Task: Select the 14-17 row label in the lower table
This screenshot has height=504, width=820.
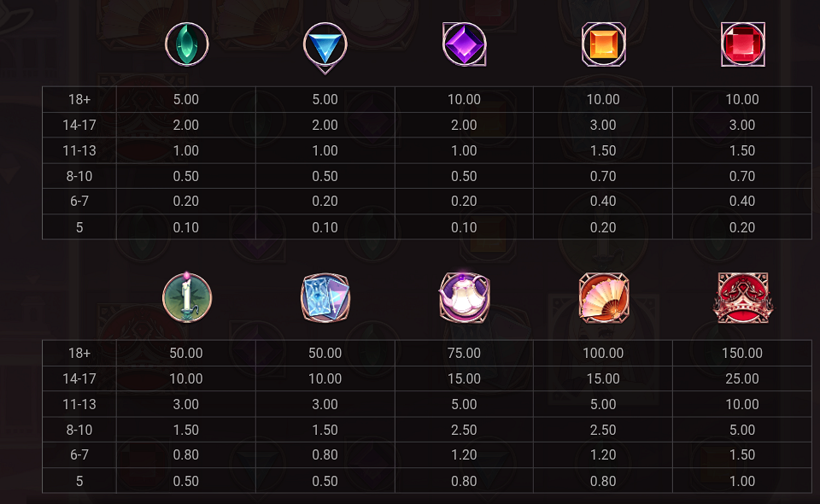Action: click(79, 378)
